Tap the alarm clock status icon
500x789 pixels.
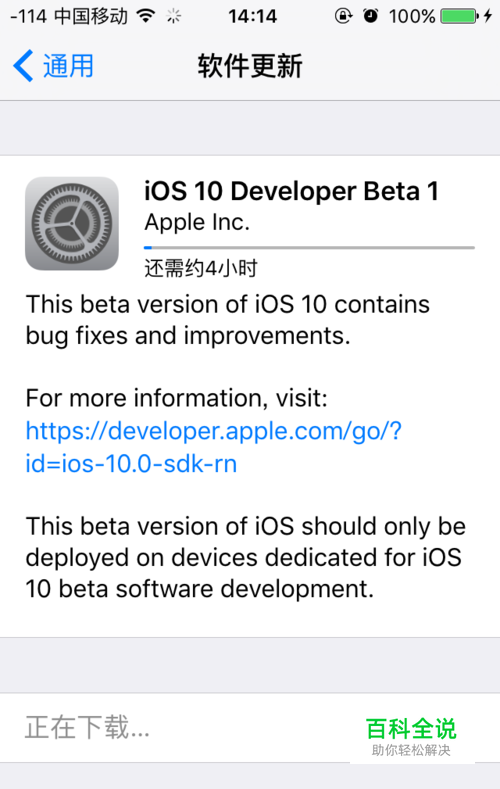pyautogui.click(x=371, y=16)
